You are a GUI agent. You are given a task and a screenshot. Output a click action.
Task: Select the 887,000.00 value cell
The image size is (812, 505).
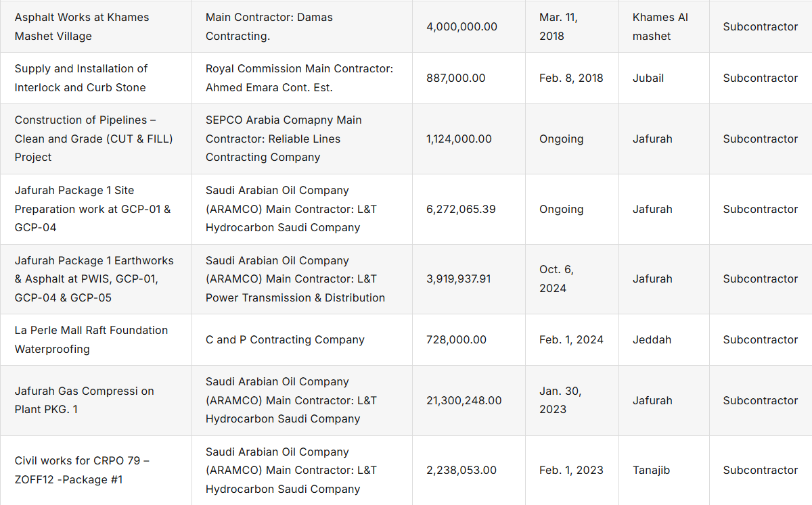[455, 78]
